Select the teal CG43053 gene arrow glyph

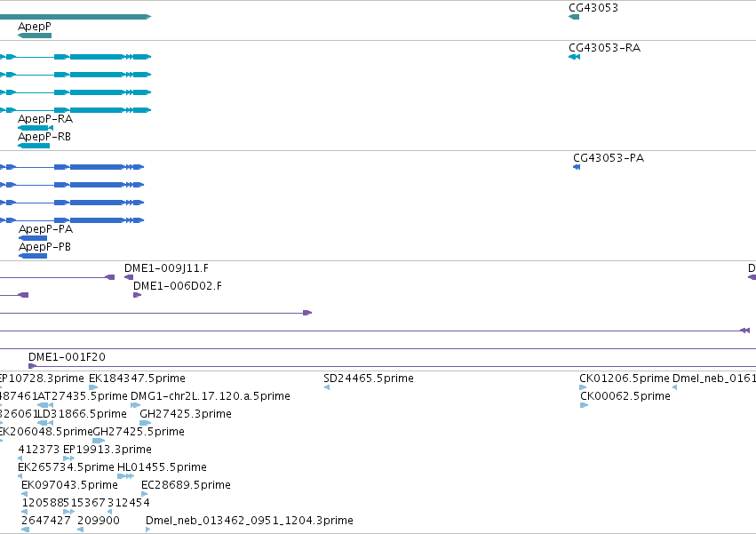574,17
